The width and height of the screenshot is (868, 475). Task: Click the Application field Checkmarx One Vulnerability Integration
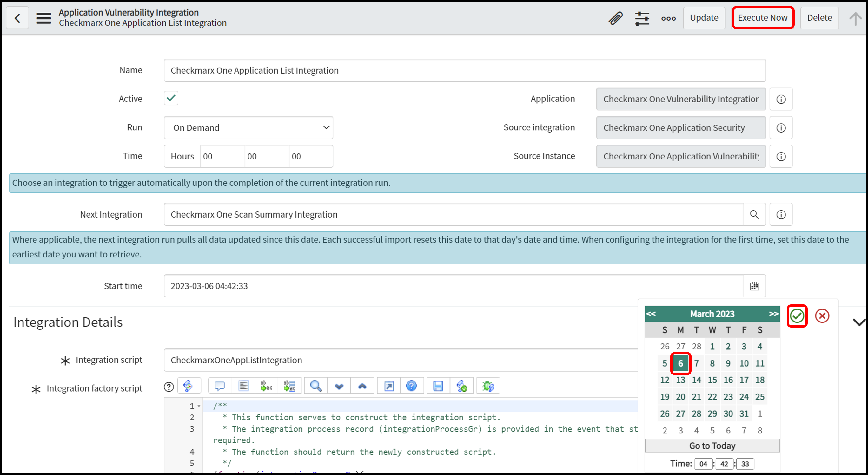point(681,99)
